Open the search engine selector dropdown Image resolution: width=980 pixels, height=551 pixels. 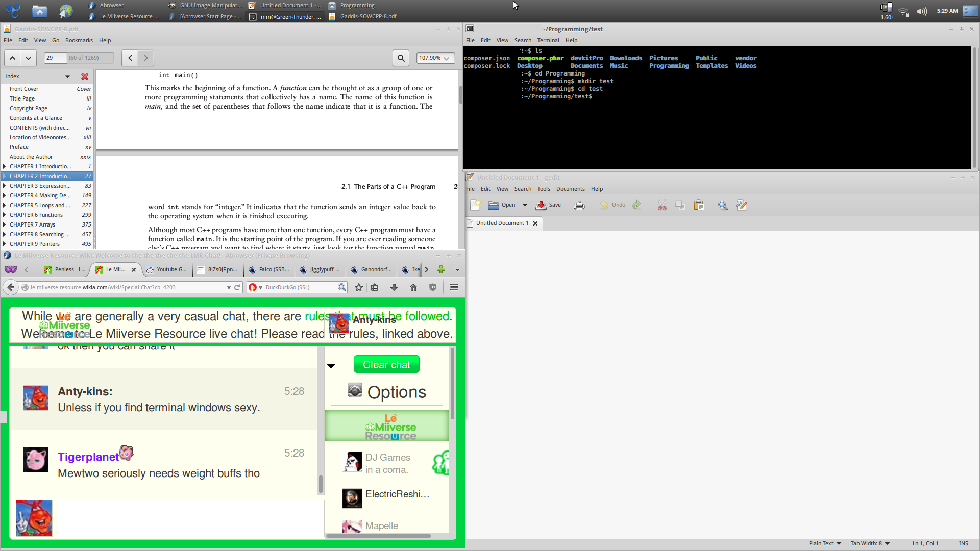click(x=255, y=287)
